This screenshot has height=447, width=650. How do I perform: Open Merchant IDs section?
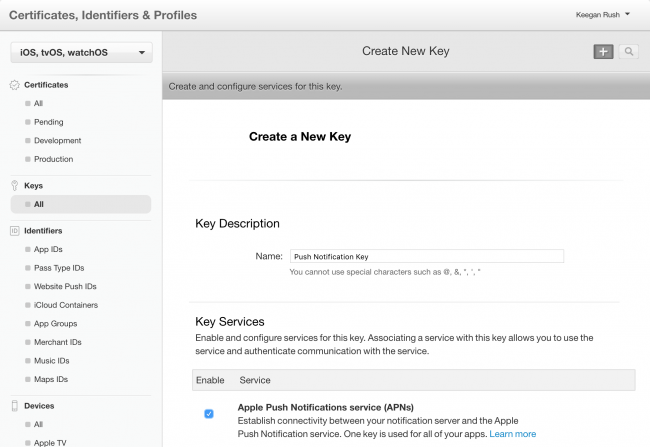click(x=57, y=342)
